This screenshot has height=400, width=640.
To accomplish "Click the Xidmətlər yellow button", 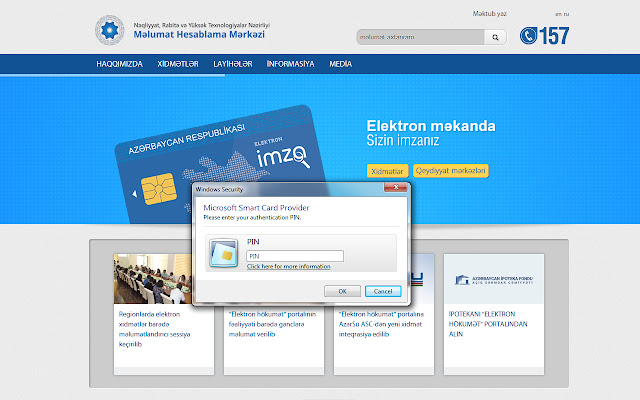I will tap(387, 171).
